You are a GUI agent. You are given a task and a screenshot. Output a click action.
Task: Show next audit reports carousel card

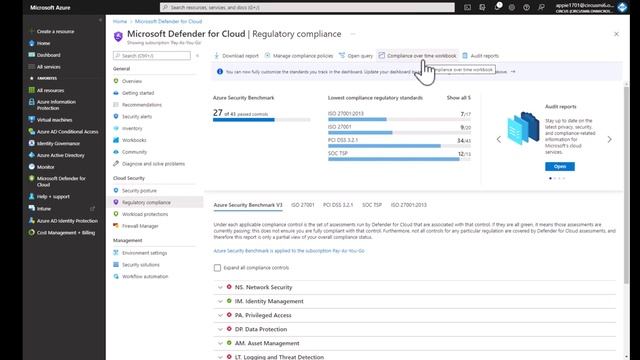[x=609, y=140]
